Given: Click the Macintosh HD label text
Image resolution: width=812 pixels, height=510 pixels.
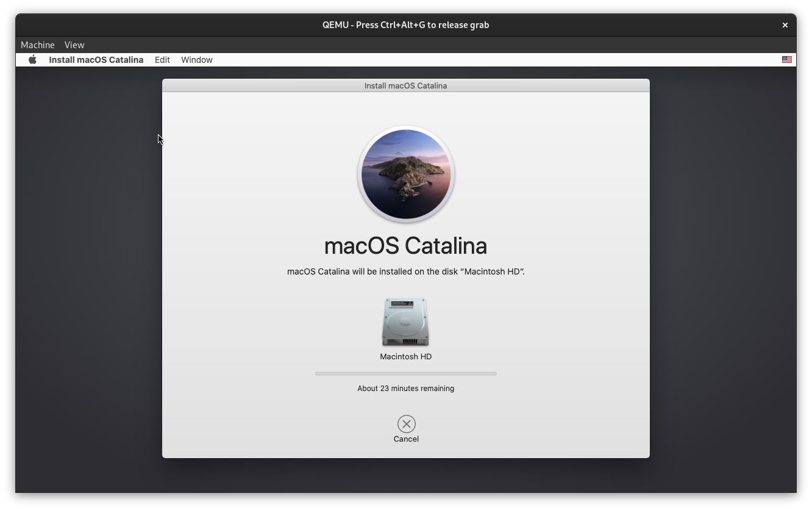Looking at the screenshot, I should click(405, 356).
